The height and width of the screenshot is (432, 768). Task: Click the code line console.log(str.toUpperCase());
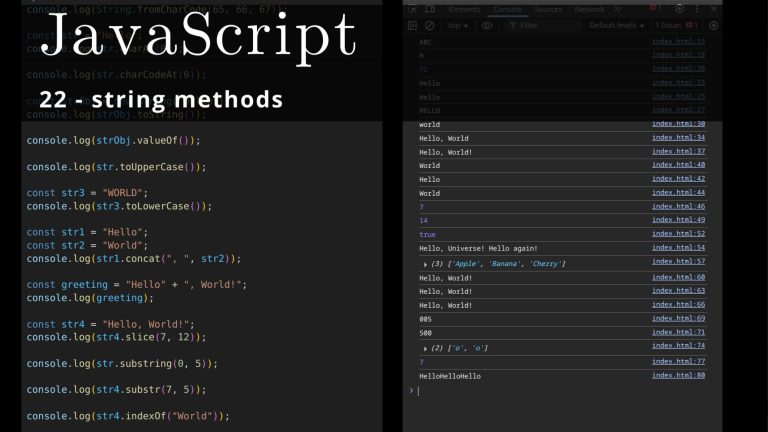coord(117,167)
